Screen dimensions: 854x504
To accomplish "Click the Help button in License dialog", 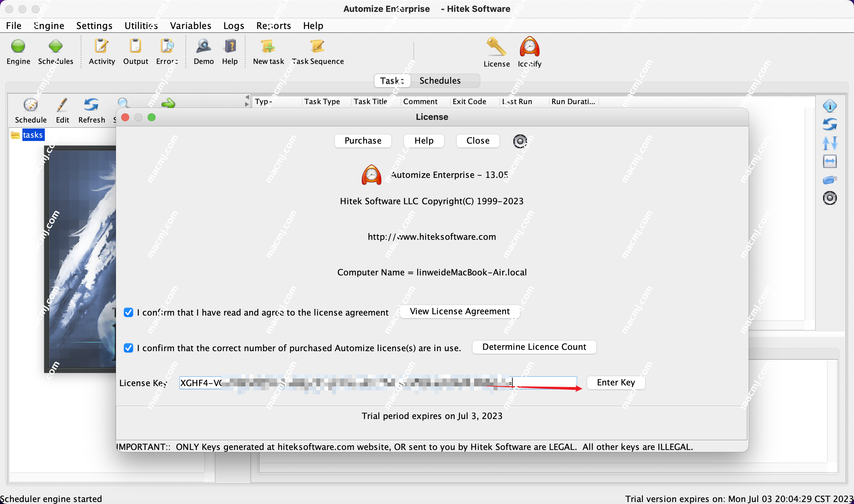I will (424, 141).
